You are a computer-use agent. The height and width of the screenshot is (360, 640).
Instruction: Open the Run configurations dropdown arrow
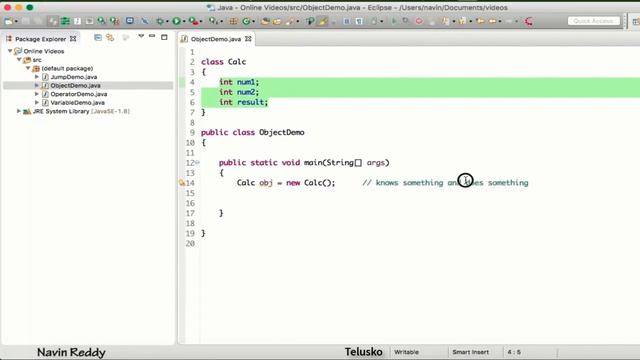[184, 21]
